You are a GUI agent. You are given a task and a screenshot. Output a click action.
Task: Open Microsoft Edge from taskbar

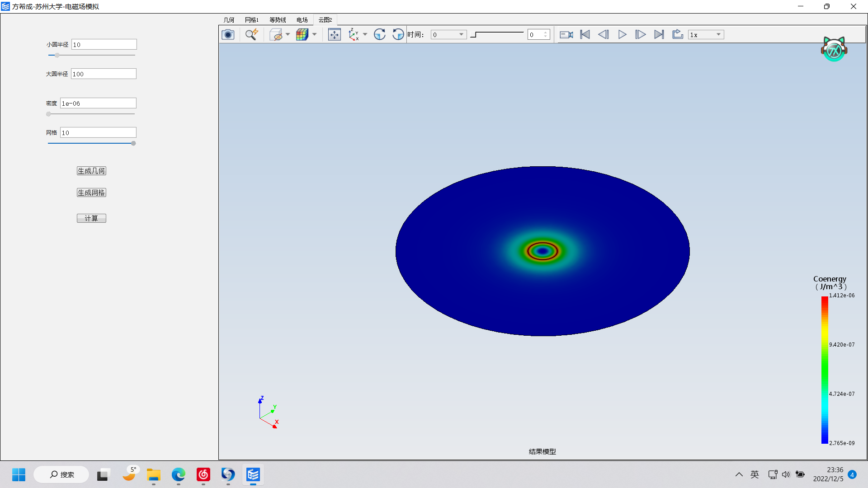(179, 474)
